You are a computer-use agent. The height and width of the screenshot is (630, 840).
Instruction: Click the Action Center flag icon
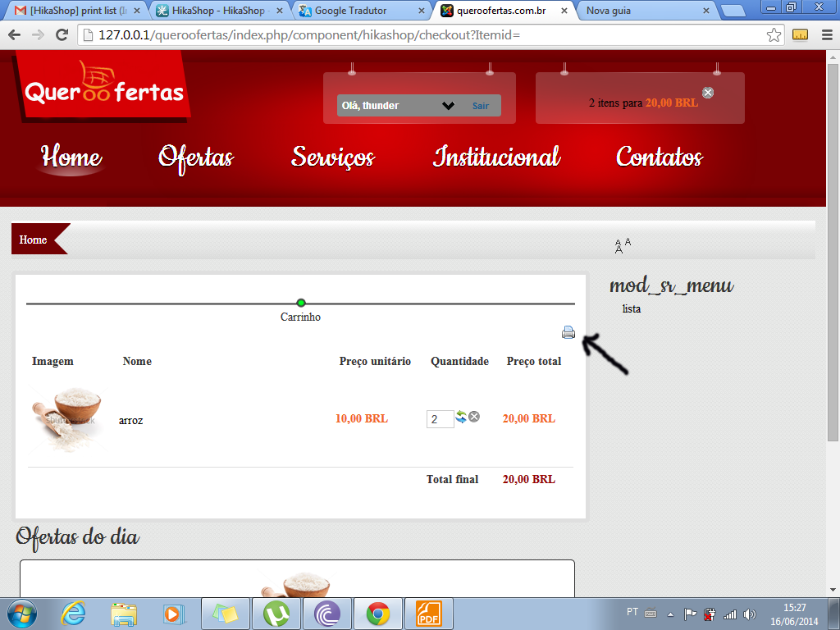coord(690,614)
